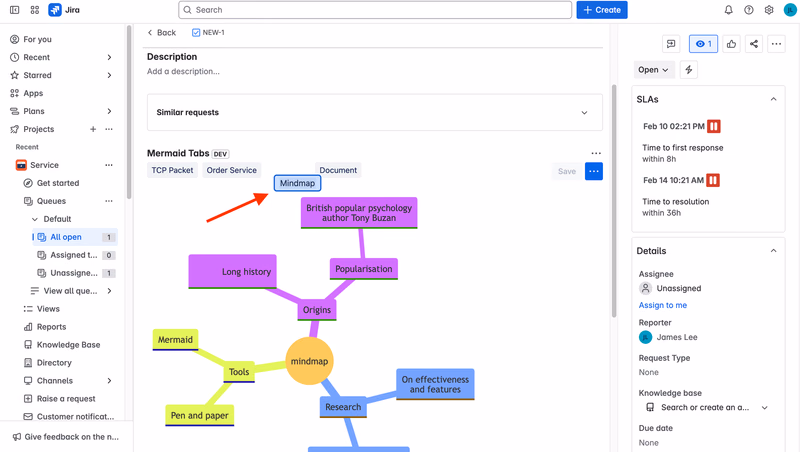Select the Mindmap tab

point(297,183)
